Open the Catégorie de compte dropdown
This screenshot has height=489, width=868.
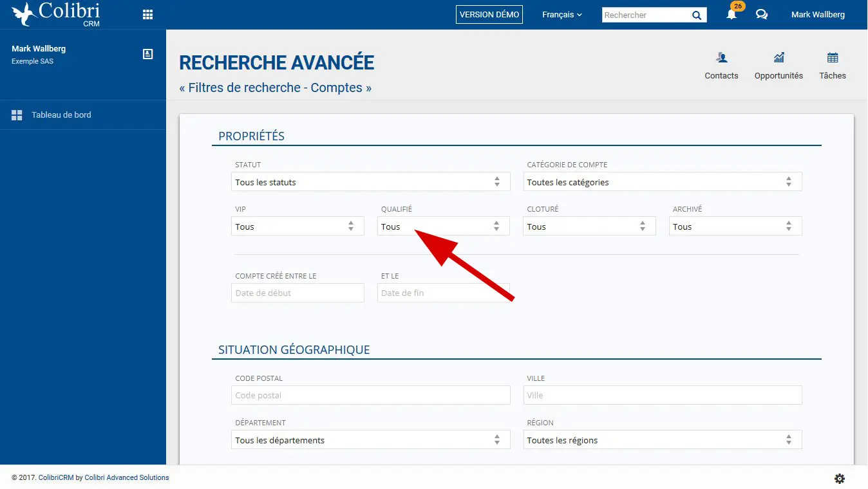tap(663, 182)
